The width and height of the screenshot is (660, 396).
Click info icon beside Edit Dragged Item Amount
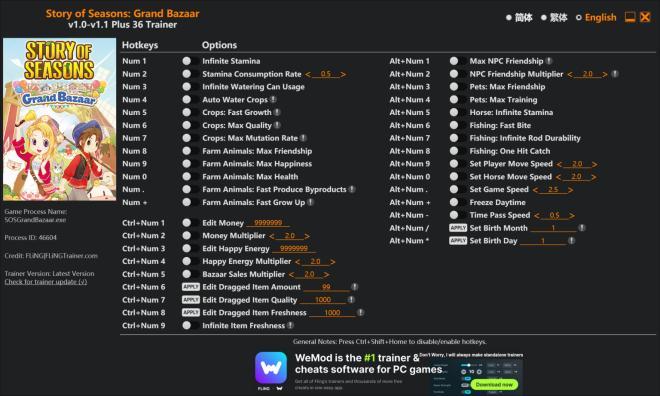(x=354, y=287)
